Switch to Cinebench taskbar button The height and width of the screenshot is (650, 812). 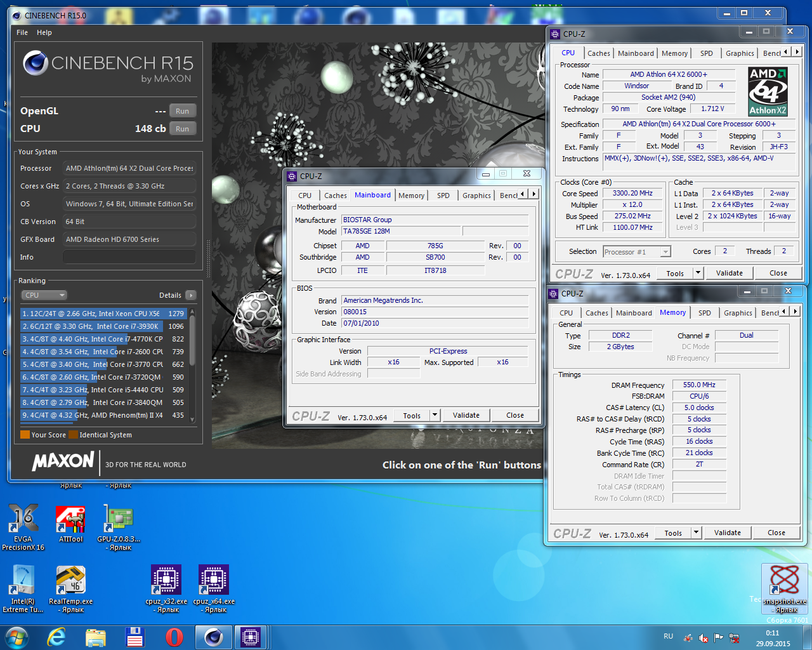point(214,637)
